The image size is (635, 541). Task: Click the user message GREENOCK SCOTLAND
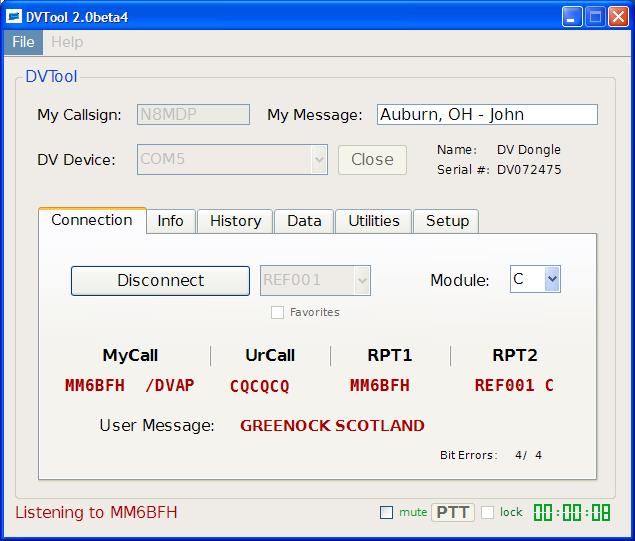[x=332, y=426]
